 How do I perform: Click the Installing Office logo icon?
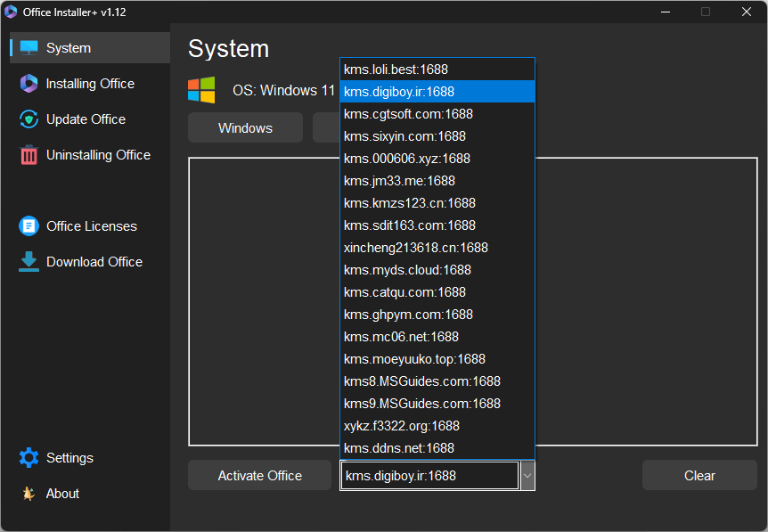tap(29, 84)
